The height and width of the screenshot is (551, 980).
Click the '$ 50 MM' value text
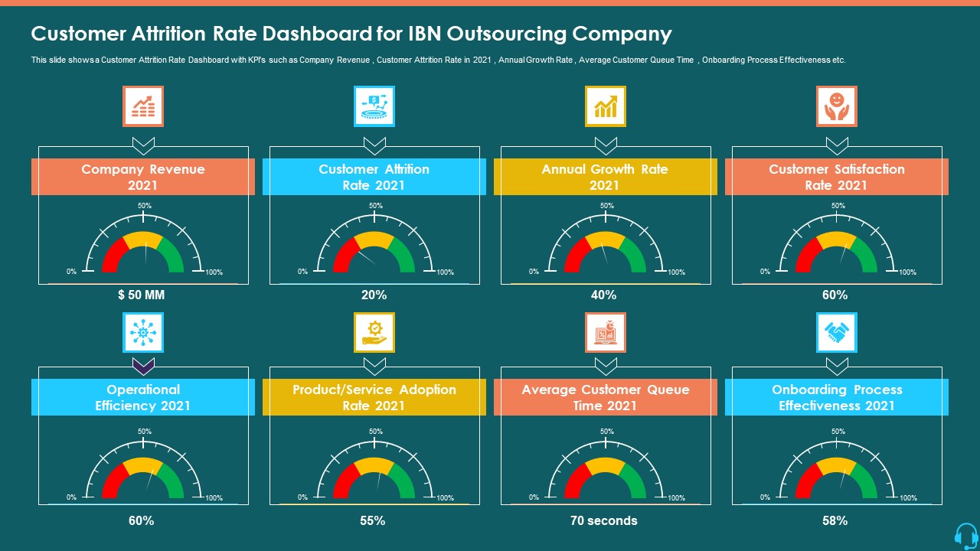(x=142, y=295)
